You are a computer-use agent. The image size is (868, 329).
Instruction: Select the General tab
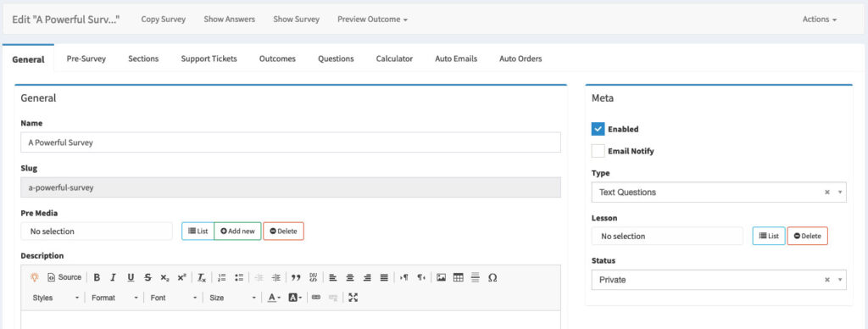click(x=28, y=59)
